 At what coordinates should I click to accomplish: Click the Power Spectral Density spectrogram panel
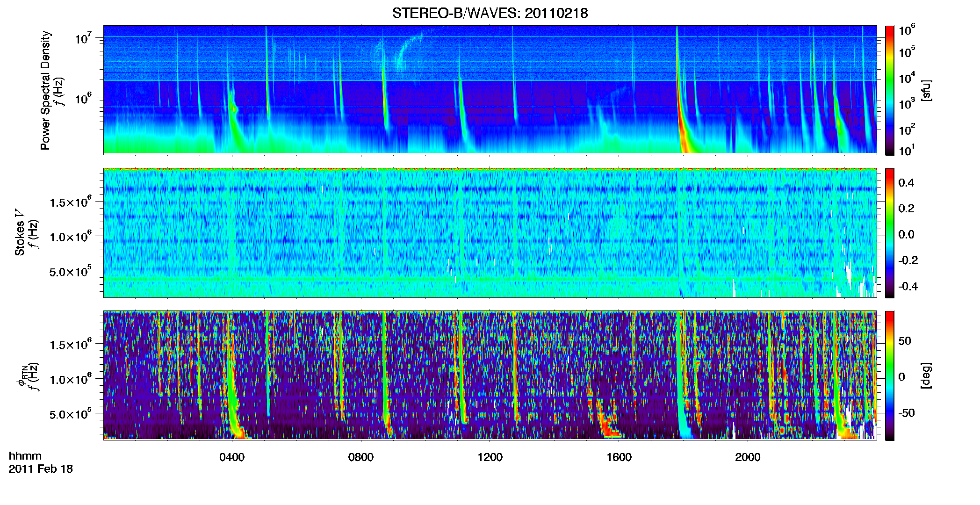point(490,89)
